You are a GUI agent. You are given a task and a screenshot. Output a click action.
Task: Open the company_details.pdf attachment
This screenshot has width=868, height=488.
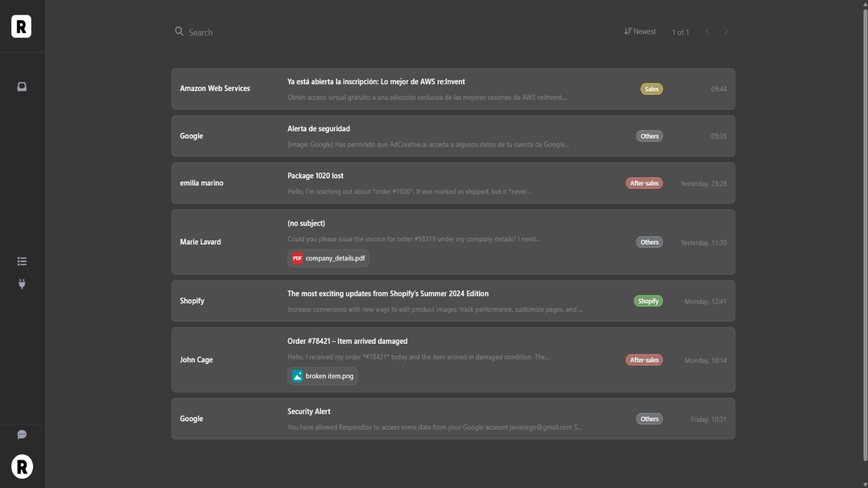pyautogui.click(x=335, y=258)
